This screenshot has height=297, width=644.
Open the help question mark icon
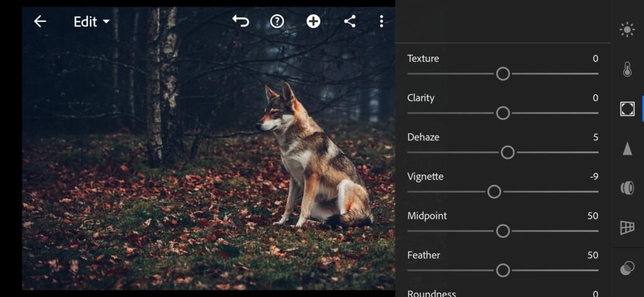(277, 21)
